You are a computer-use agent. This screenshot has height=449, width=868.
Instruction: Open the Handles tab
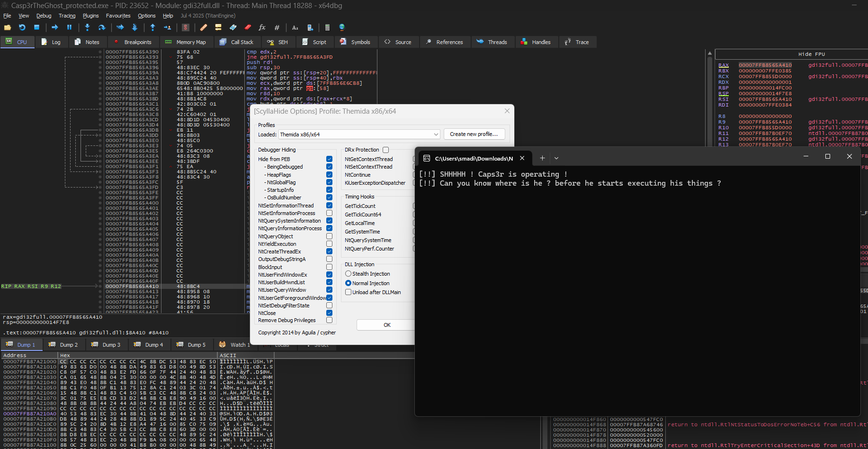point(536,42)
